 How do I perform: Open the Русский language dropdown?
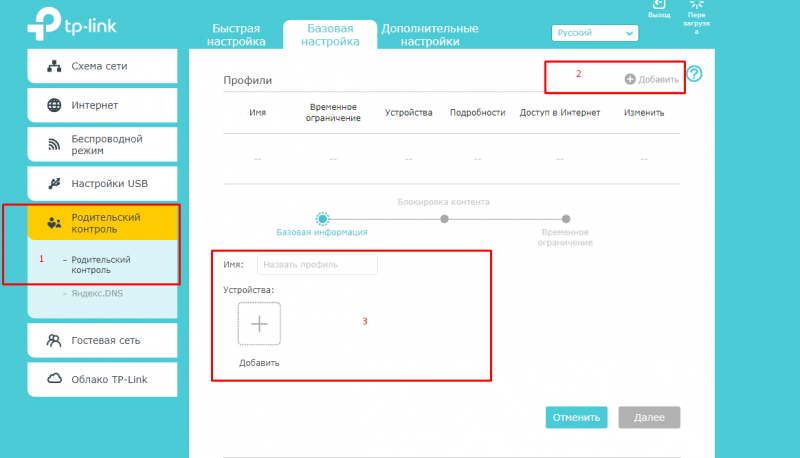tap(595, 33)
